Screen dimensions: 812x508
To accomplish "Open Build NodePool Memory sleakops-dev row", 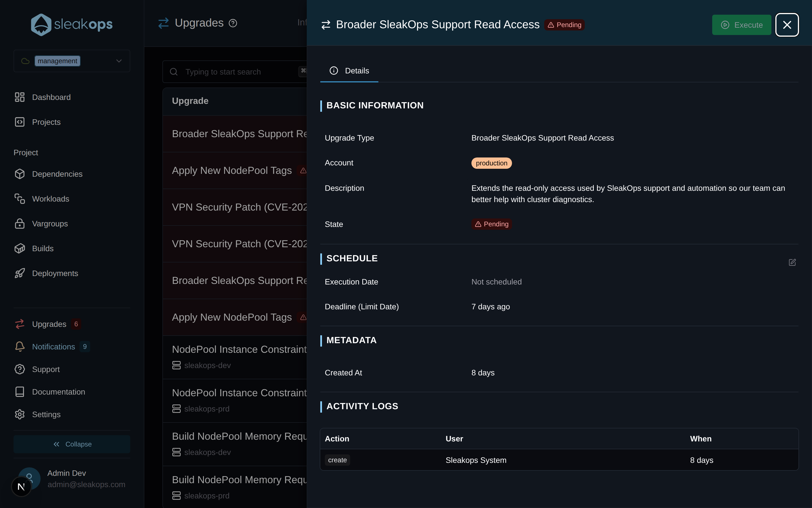I will click(235, 444).
